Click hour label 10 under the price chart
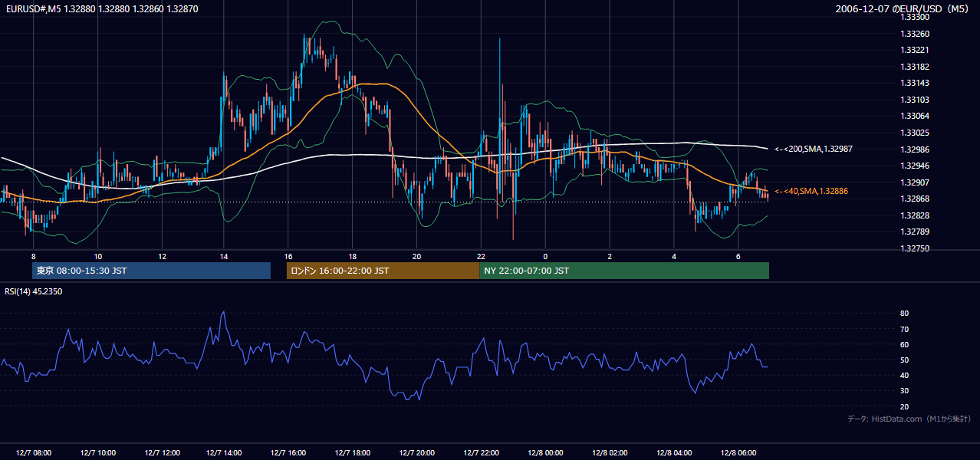The image size is (980, 460). click(x=97, y=256)
